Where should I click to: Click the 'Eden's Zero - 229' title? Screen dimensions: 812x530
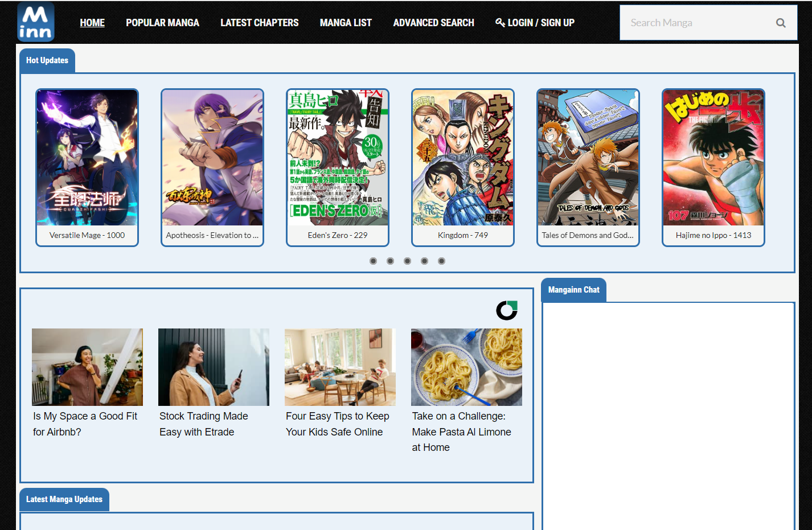338,235
